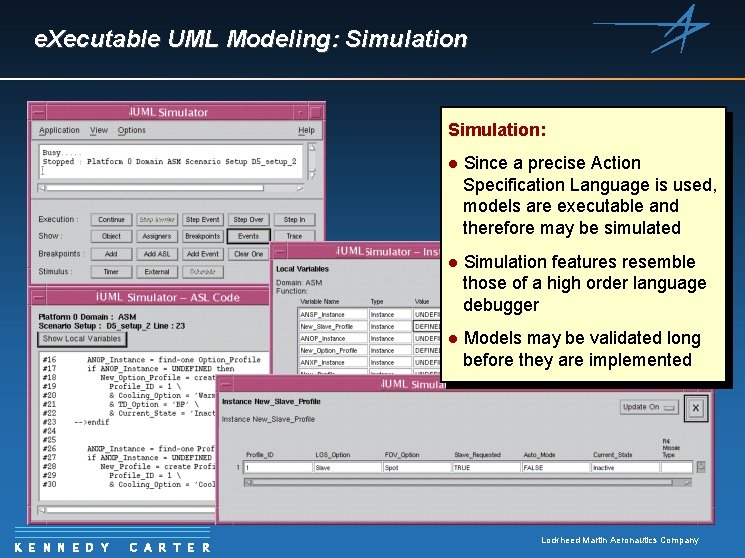Click the instance table scroll-right arrow

[x=687, y=482]
